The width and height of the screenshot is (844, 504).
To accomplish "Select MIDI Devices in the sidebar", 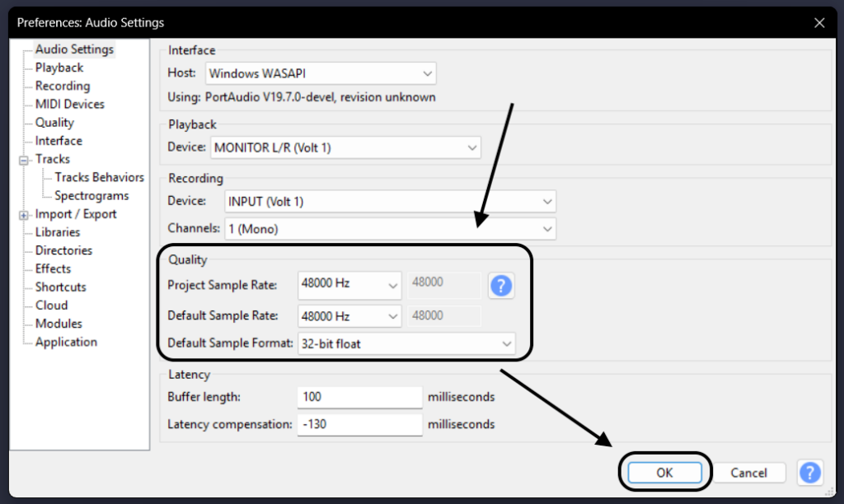I will pos(69,105).
